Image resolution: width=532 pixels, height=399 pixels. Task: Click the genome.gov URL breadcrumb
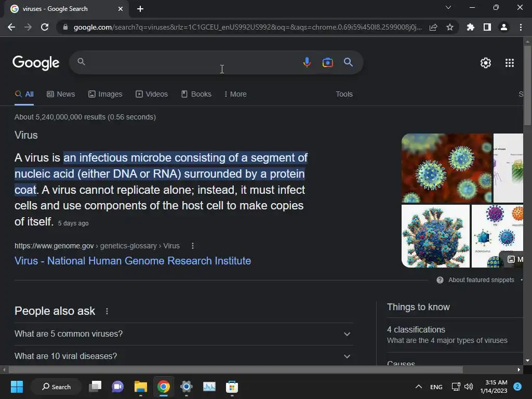(97, 246)
